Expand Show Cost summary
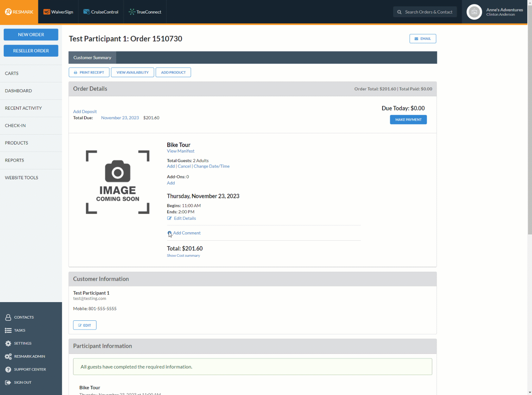Image resolution: width=532 pixels, height=395 pixels. [x=183, y=256]
